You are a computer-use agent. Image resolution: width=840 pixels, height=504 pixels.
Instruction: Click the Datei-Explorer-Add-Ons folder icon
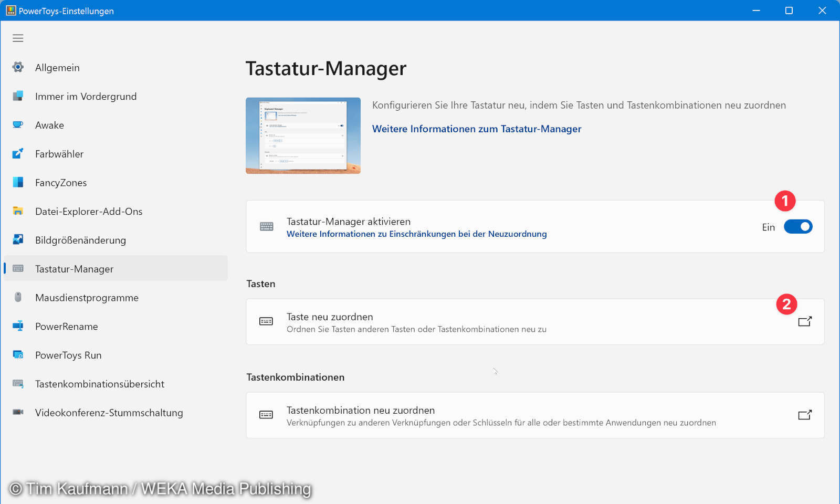click(18, 211)
